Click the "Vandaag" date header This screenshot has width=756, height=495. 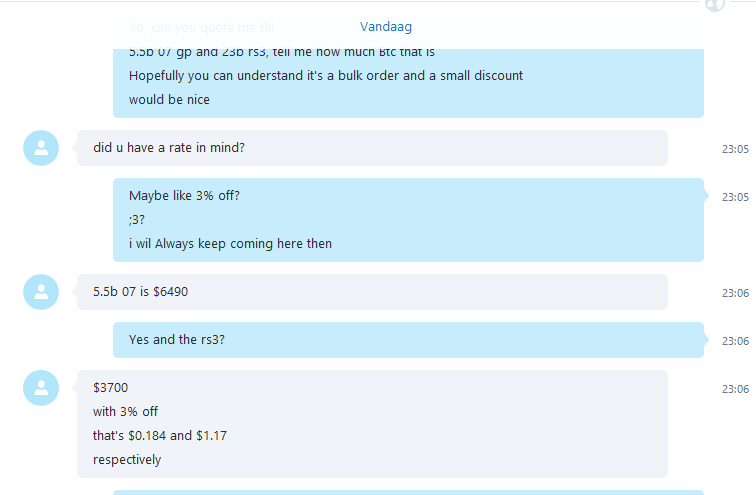386,27
